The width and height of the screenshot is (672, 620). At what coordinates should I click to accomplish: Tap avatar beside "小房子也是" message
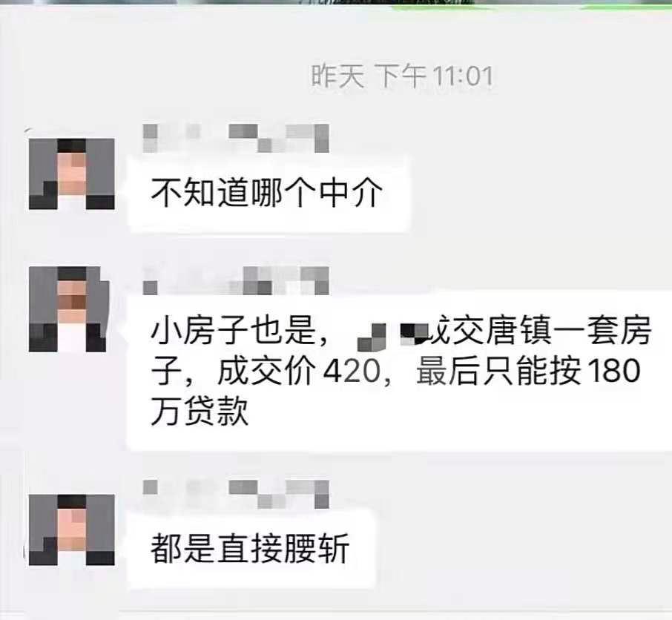click(70, 309)
